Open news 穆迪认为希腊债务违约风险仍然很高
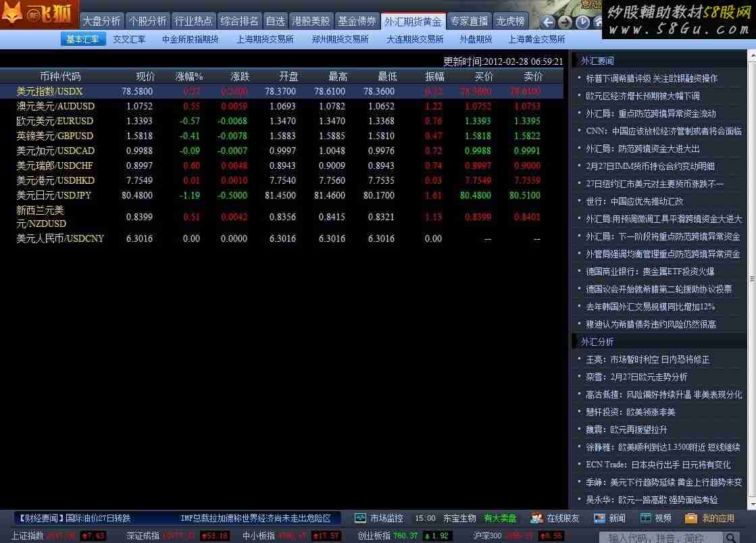 point(651,324)
